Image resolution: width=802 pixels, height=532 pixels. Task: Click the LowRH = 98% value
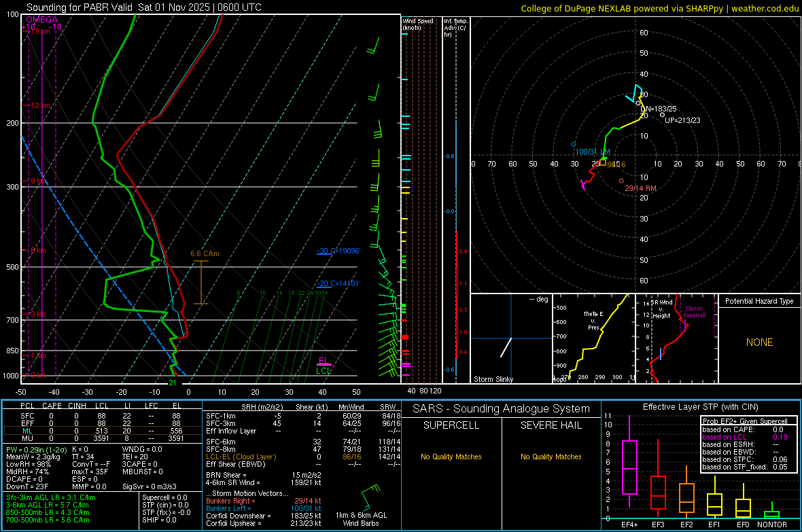click(29, 464)
